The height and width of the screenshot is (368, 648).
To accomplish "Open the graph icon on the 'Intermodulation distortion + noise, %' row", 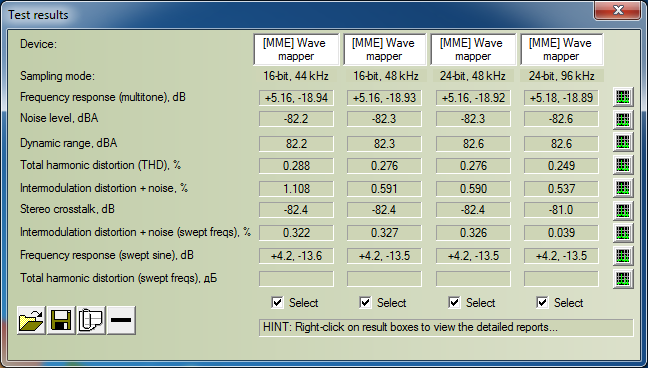I will coord(623,188).
